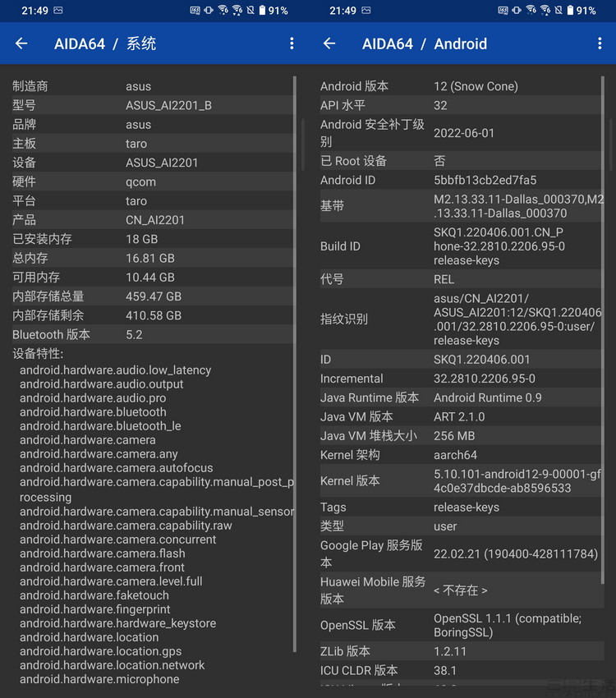Image resolution: width=616 pixels, height=698 pixels.
Task: Select Google Play services version 22.02.21
Action: (516, 553)
